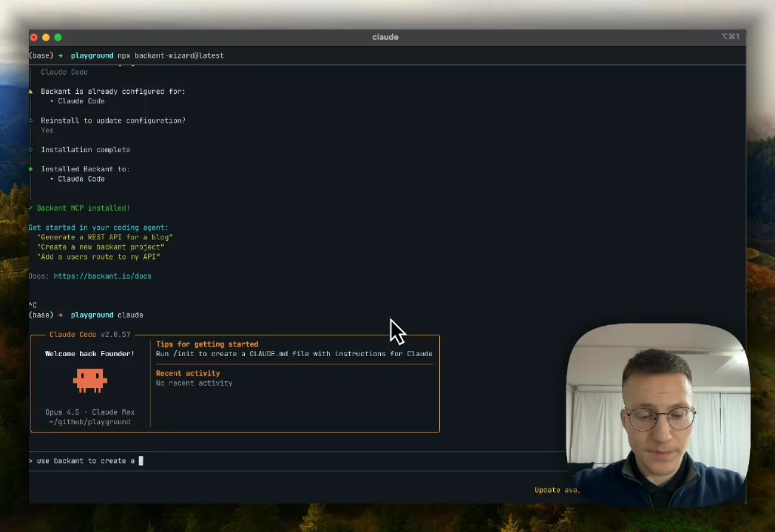This screenshot has height=532, width=775.
Task: Click the 'Yes' answer under Reinstall prompt
Action: pyautogui.click(x=47, y=130)
